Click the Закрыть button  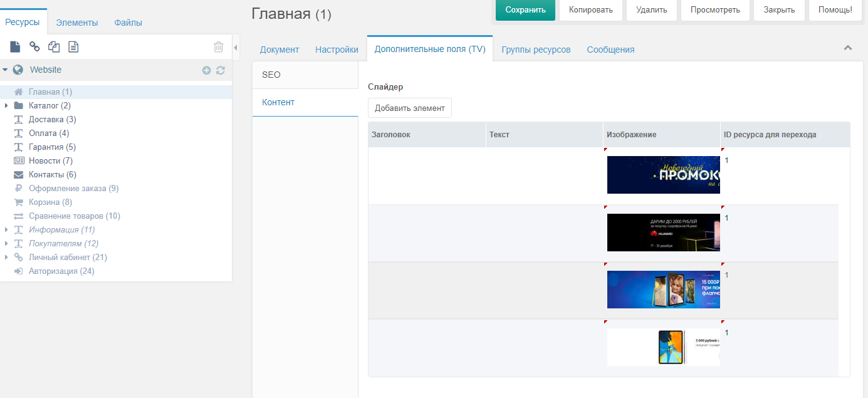point(779,10)
